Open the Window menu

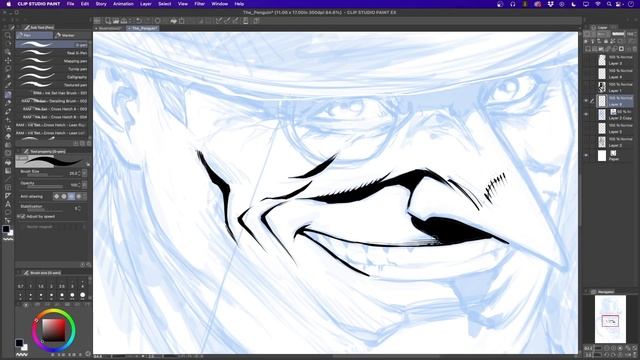coord(220,4)
